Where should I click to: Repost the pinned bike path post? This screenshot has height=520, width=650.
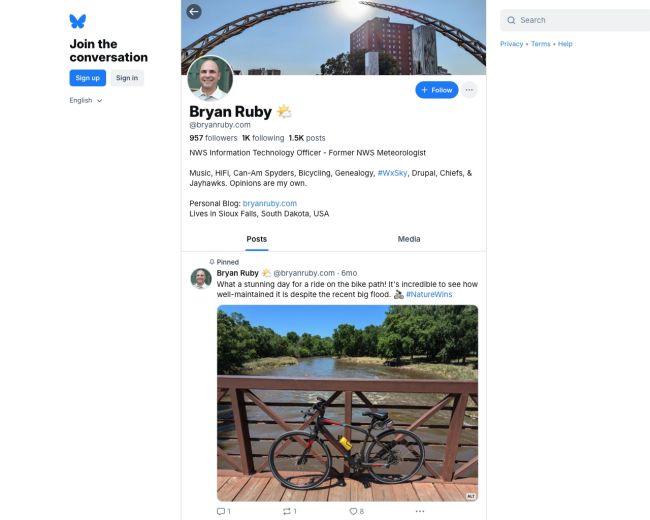click(288, 511)
